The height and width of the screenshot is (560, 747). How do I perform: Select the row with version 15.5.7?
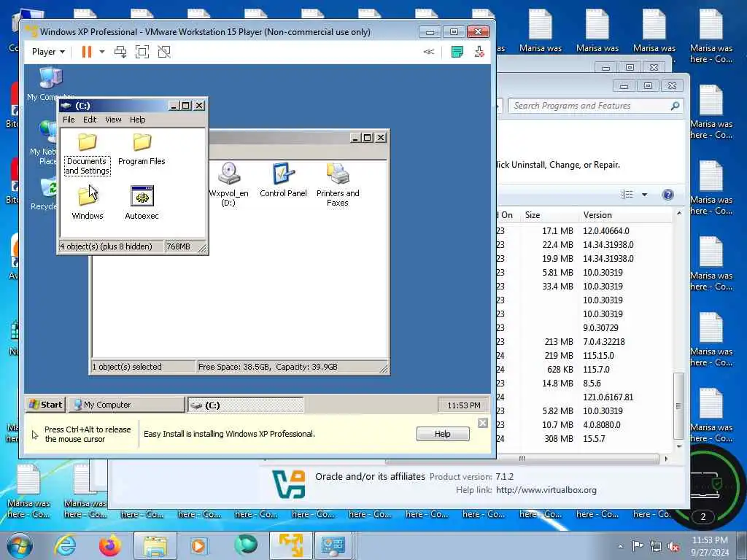coord(586,438)
